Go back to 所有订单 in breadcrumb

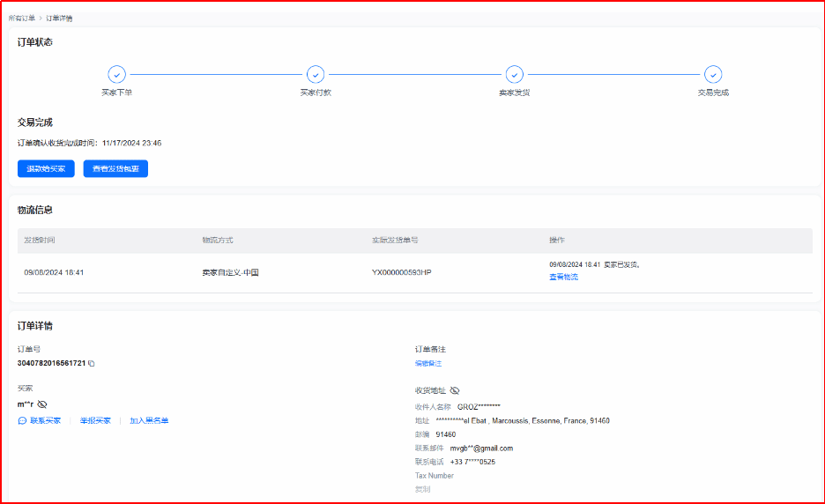(x=22, y=18)
